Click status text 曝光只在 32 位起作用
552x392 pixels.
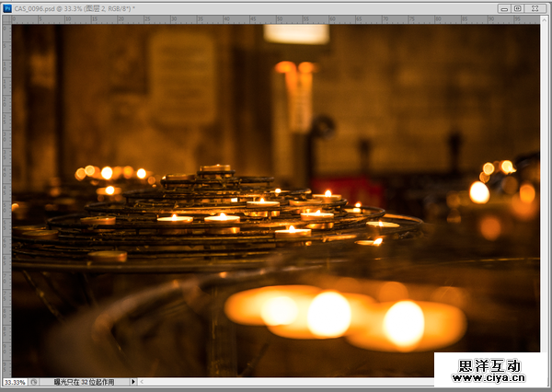[x=86, y=381]
